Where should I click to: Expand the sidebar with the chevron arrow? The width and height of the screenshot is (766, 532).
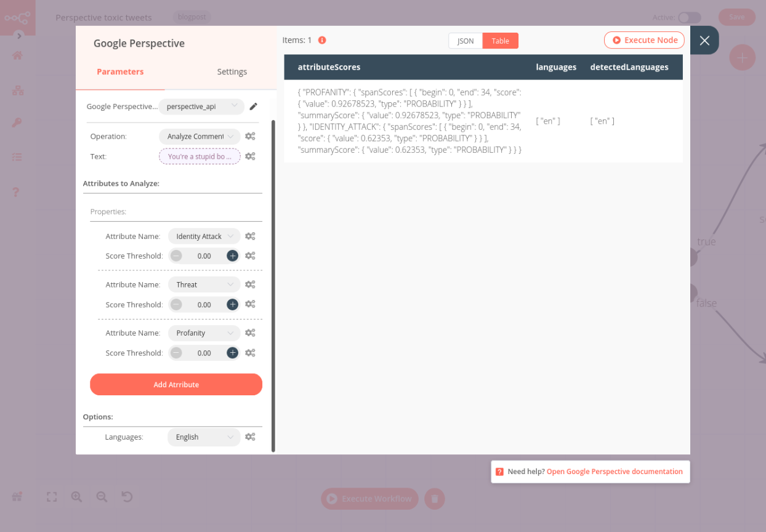point(18,36)
